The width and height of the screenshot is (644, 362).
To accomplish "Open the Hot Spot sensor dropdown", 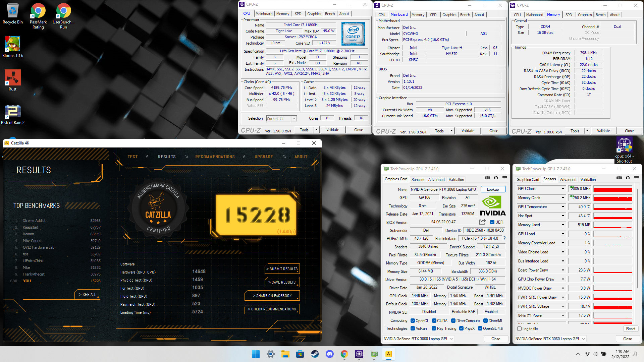I will coord(563,216).
